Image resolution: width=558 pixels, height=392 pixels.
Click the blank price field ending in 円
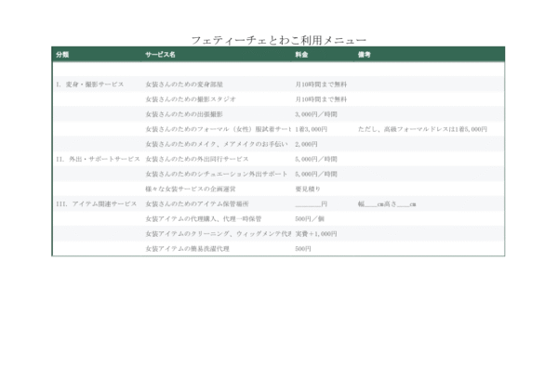click(x=311, y=203)
